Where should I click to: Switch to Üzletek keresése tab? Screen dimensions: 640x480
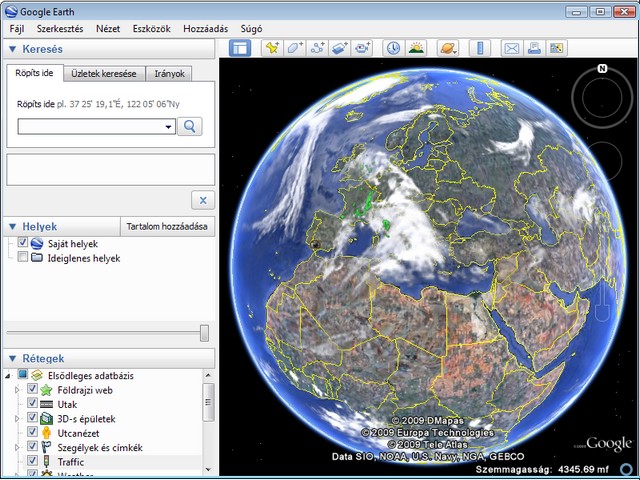pyautogui.click(x=104, y=74)
